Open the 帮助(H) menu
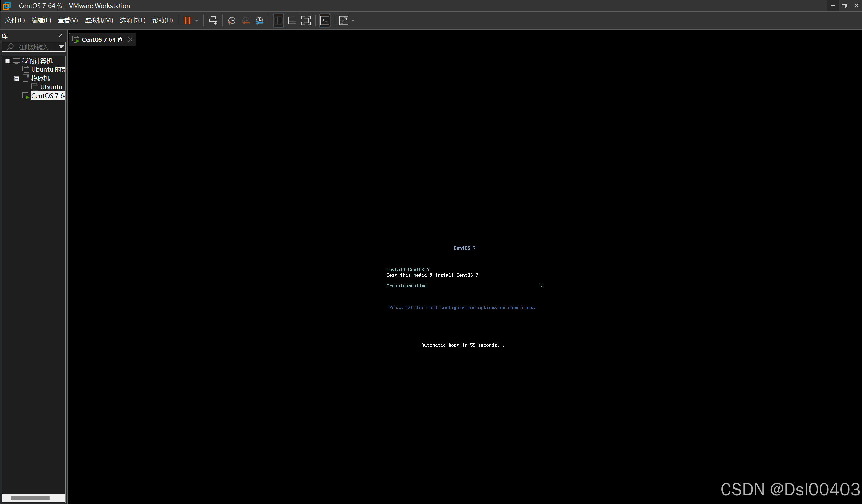 [x=162, y=20]
